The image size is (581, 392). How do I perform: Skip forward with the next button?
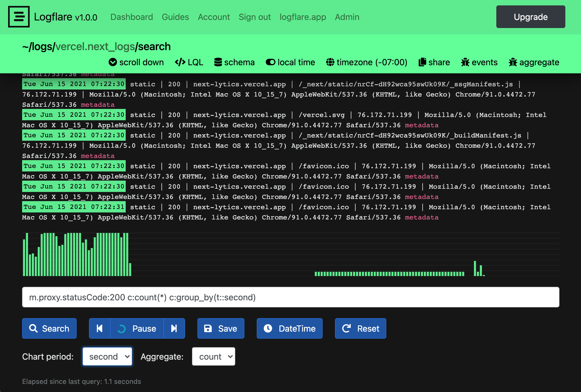pos(174,328)
